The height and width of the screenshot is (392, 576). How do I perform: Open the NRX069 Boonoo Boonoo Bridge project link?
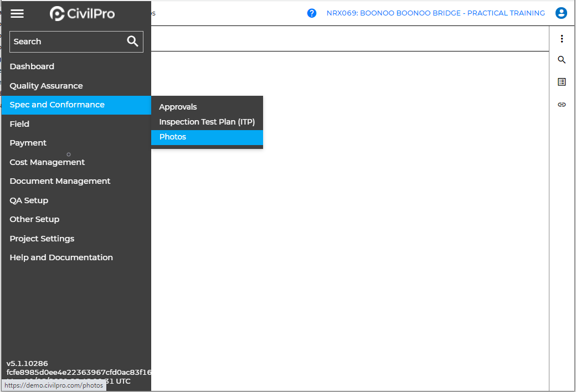pyautogui.click(x=435, y=13)
